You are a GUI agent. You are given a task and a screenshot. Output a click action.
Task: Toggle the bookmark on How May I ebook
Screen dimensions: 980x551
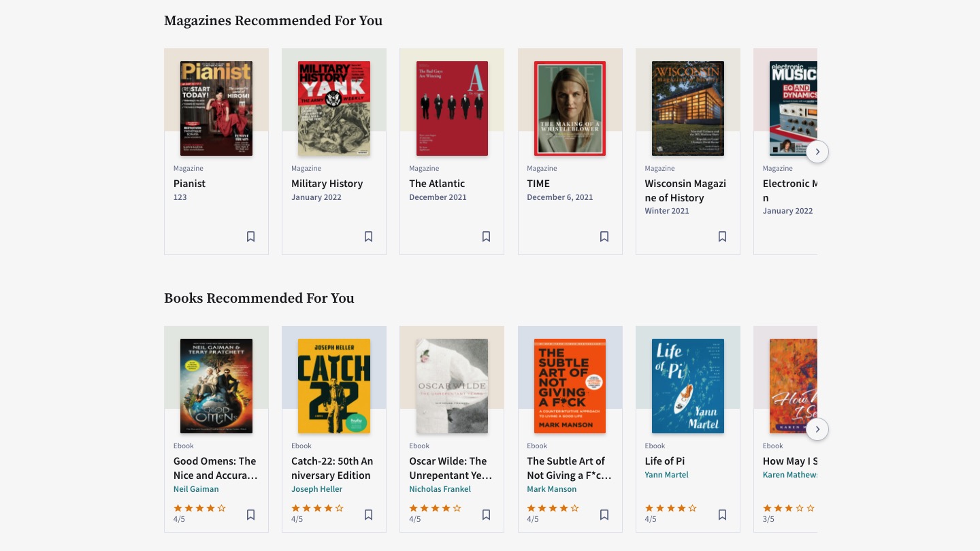click(840, 515)
